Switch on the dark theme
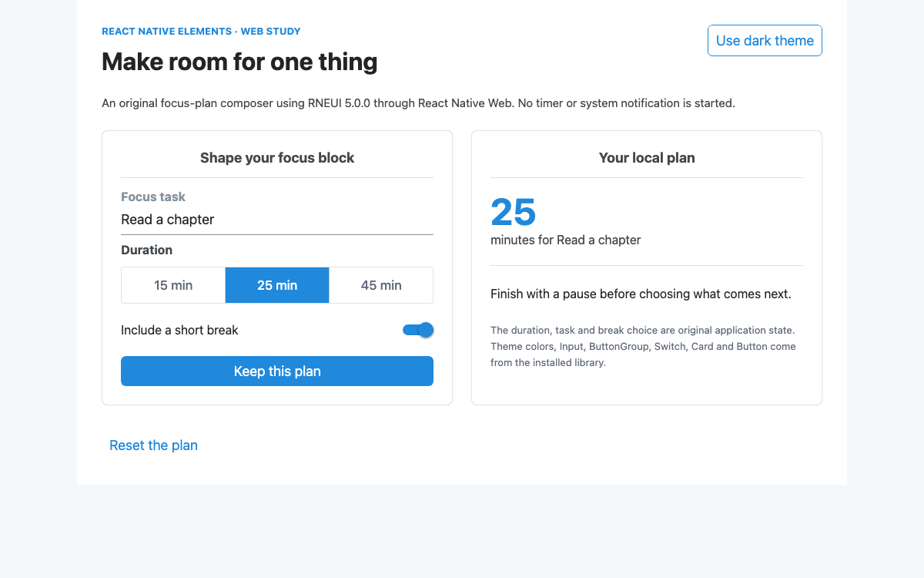Screen dimensions: 924x578 (x=765, y=41)
